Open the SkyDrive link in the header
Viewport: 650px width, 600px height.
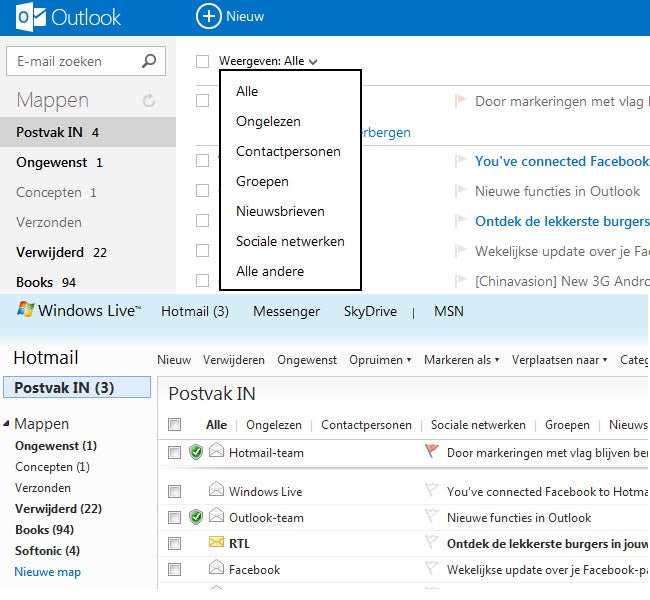[371, 311]
